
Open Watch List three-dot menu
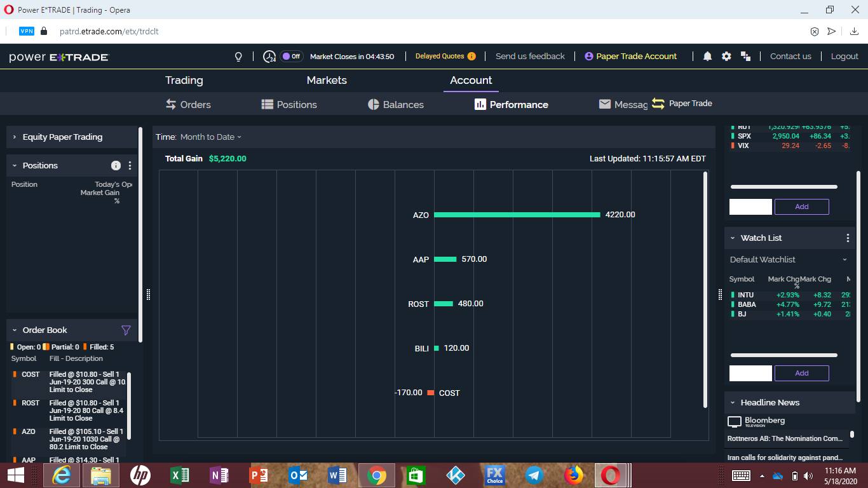tap(847, 238)
